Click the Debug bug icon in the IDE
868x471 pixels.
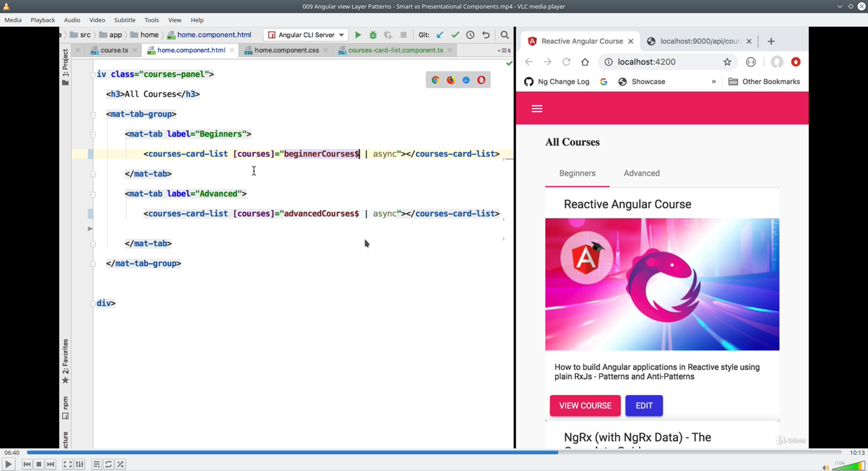point(373,35)
